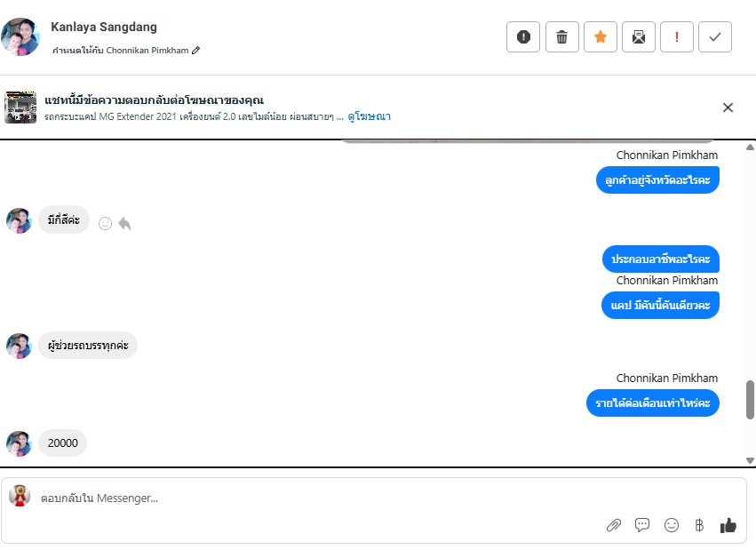Flag conversation with the red exclamation mark

click(x=677, y=37)
